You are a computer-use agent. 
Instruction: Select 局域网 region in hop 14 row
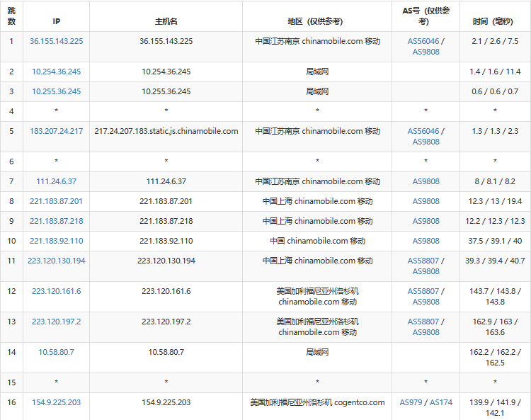tap(317, 352)
